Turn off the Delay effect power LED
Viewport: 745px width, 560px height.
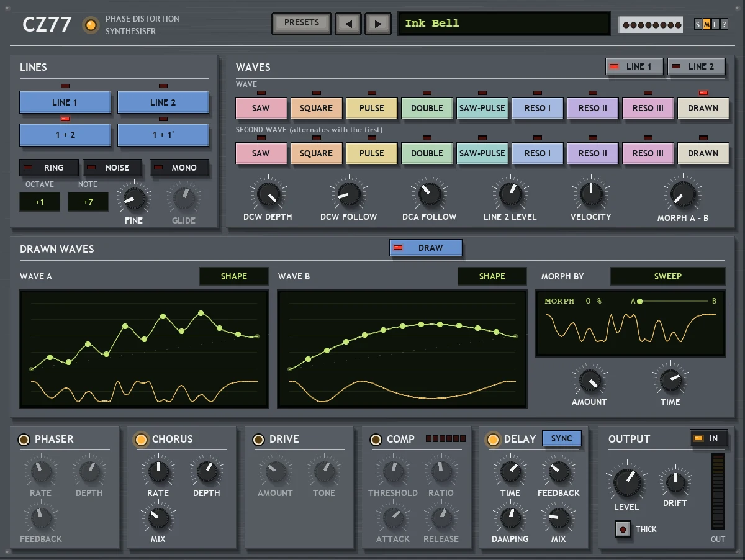(x=494, y=440)
